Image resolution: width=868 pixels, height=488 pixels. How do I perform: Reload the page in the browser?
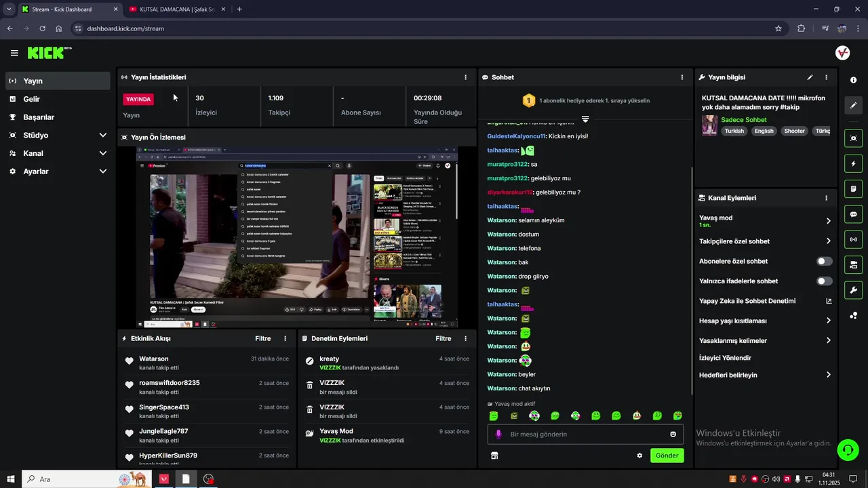click(x=42, y=28)
